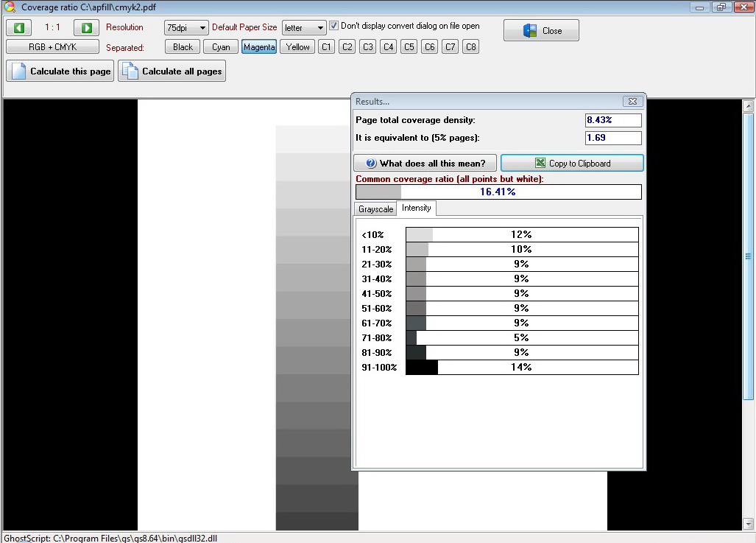Open the Resolution 75dpi dropdown

186,27
